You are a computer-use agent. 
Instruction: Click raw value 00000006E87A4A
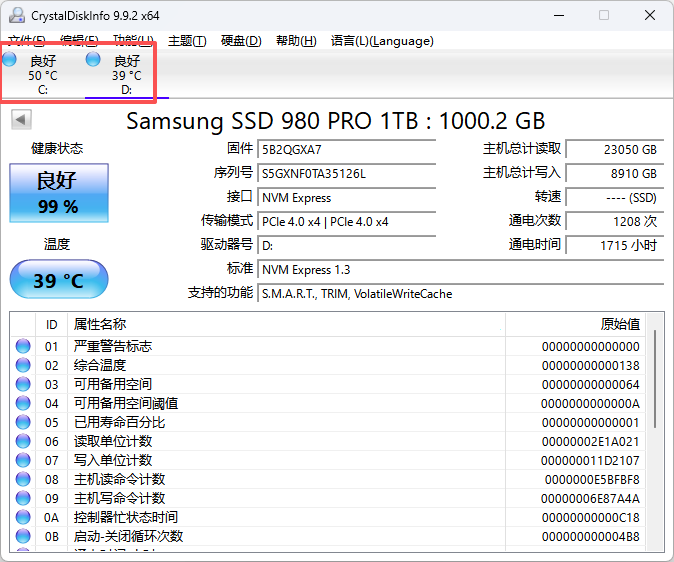point(590,499)
